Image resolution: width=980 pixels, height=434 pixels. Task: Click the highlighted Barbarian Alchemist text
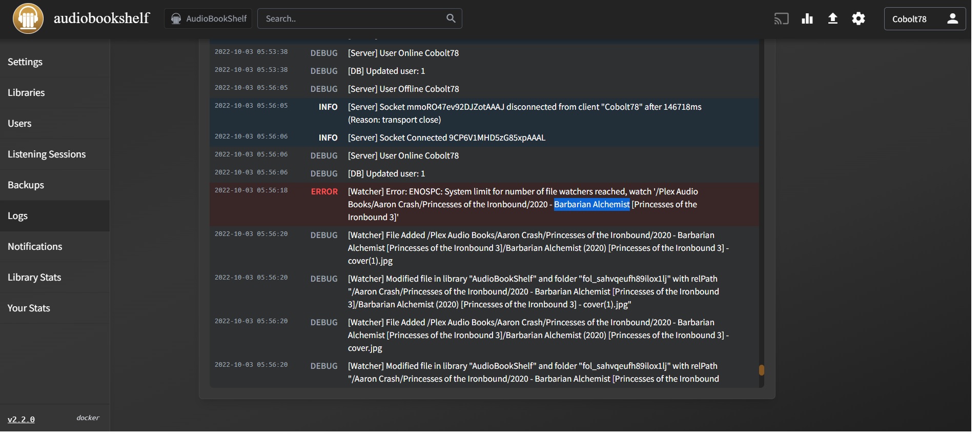coord(592,204)
